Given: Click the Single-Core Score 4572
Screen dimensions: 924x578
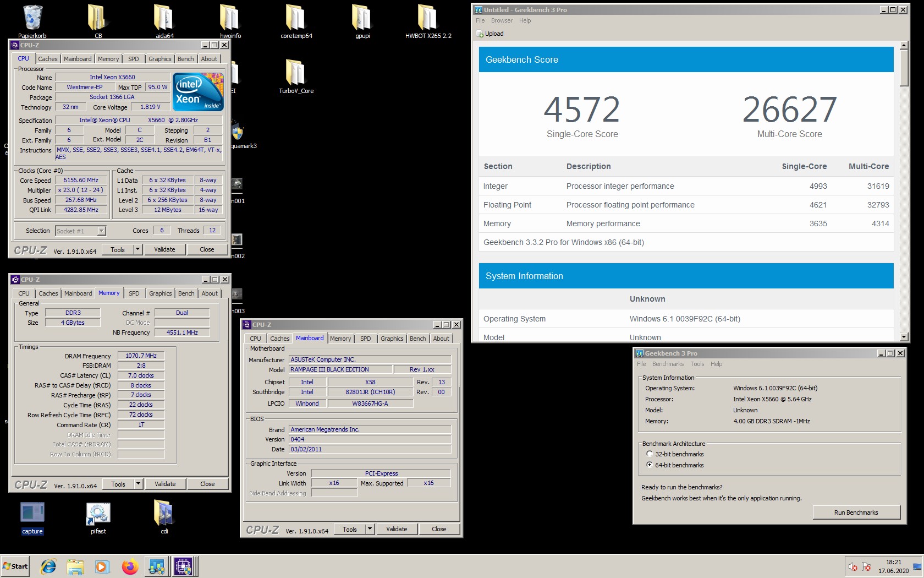Looking at the screenshot, I should click(582, 110).
